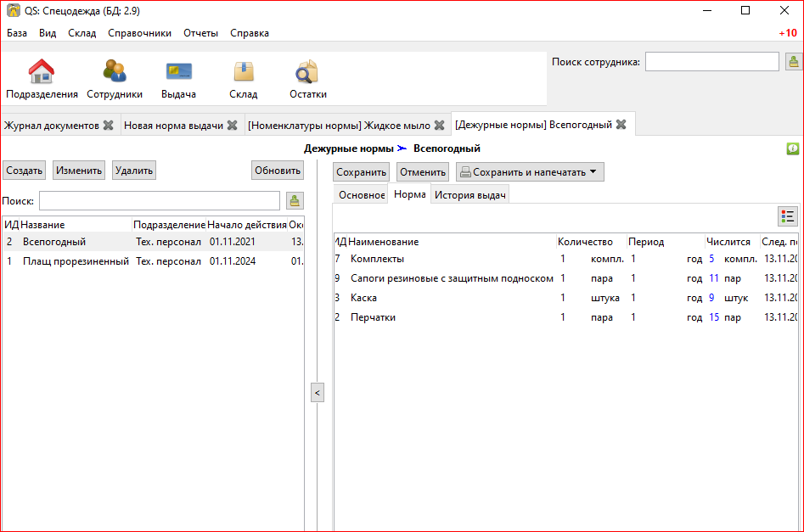This screenshot has height=532, width=804.
Task: Switch to Основное tab
Action: 362,195
